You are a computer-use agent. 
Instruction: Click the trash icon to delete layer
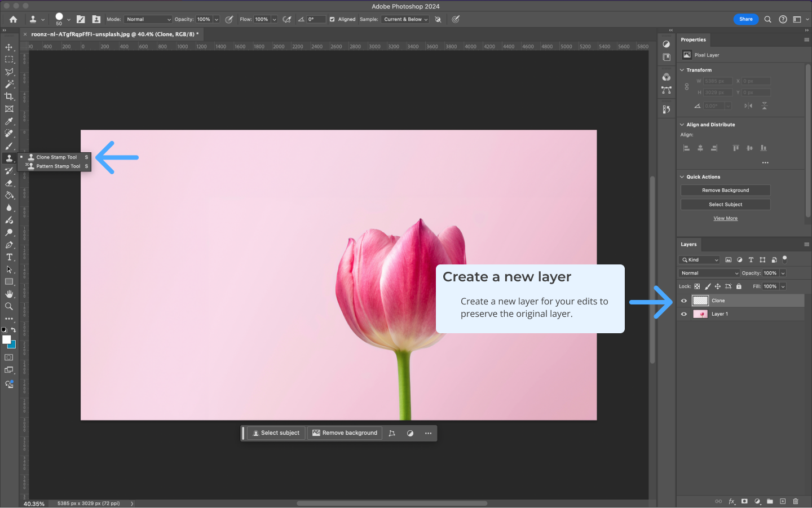tap(796, 501)
